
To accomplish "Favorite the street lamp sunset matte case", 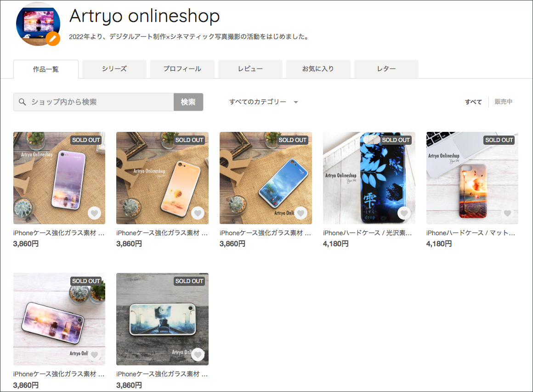I will [x=507, y=213].
